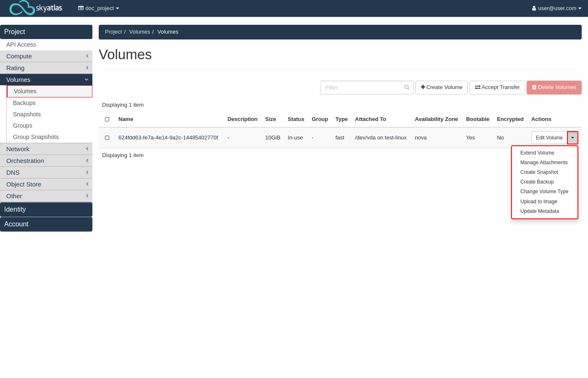The image size is (588, 378).
Task: Expand the Object Store sidebar section
Action: point(46,184)
